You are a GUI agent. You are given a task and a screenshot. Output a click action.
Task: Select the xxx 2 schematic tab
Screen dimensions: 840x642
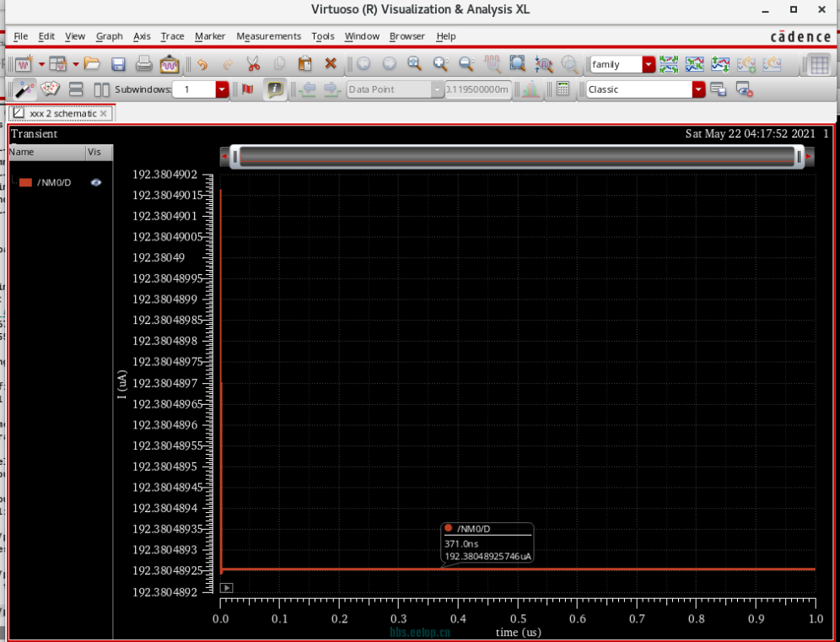point(62,114)
